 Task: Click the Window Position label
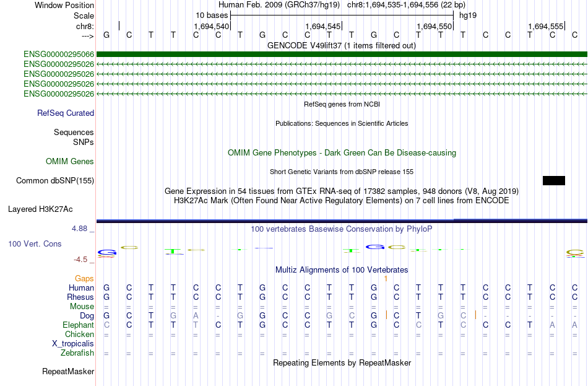(x=64, y=5)
